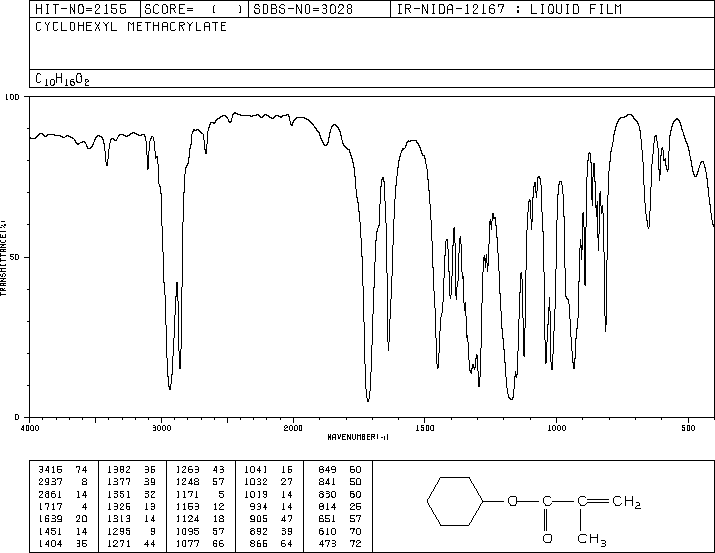Click the y-axis tick label 50
This screenshot has width=715, height=553.
pos(14,257)
